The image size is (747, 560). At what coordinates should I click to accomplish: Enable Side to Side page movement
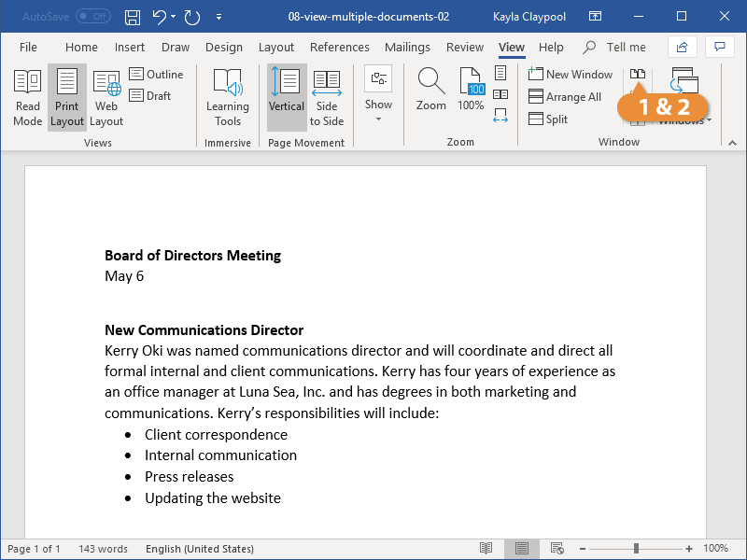327,98
